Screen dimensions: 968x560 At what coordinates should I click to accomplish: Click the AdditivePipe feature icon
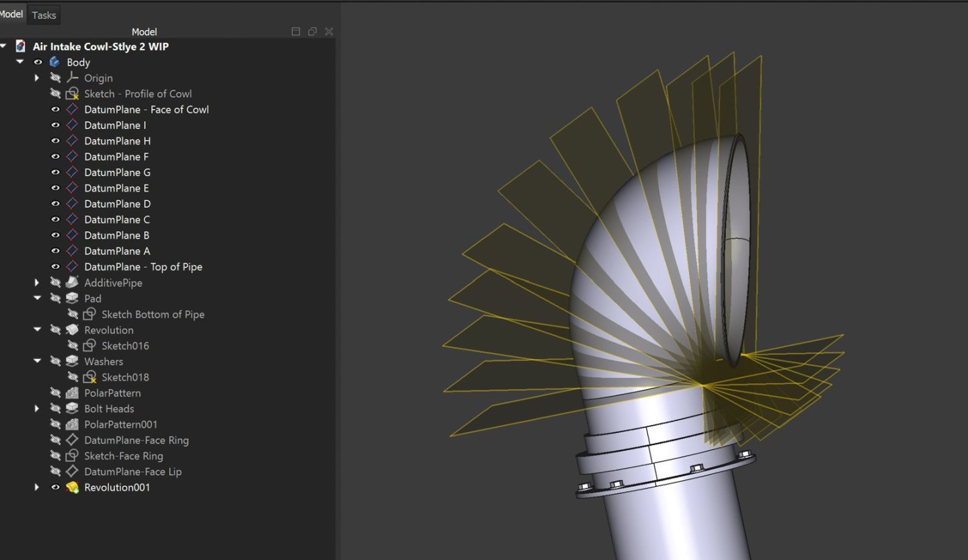[x=72, y=282]
